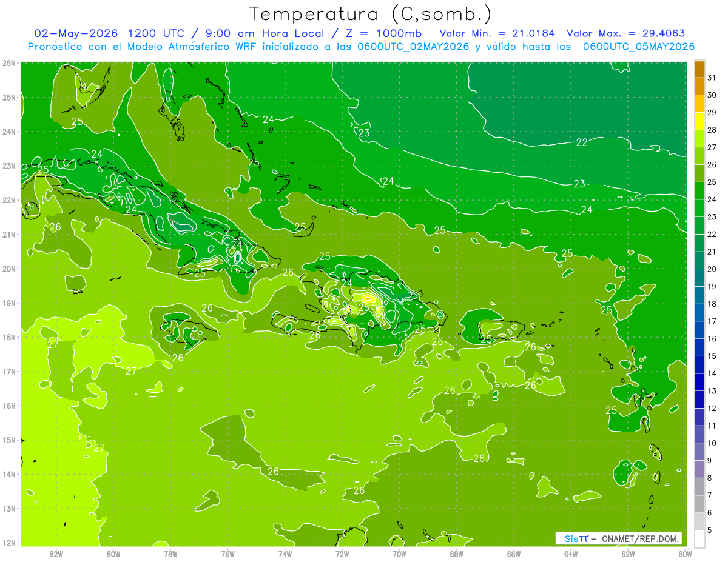The width and height of the screenshot is (728, 562).
Task: Select the yellow 29 degree legend swatch
Action: (699, 121)
